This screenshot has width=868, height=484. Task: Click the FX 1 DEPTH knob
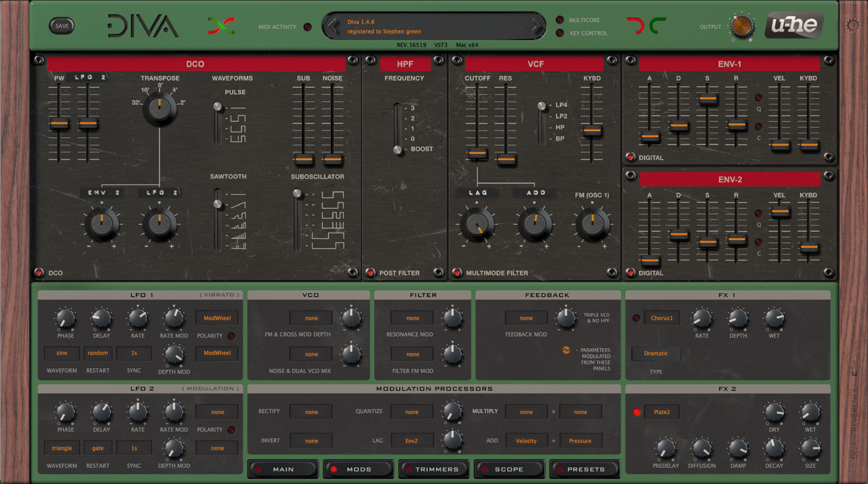pyautogui.click(x=738, y=318)
